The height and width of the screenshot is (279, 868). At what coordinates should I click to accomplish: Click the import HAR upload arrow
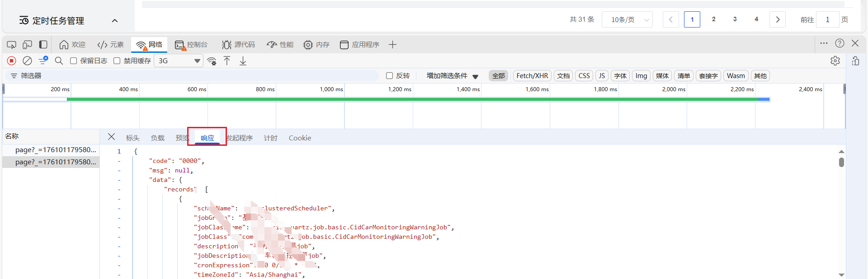[x=227, y=60]
